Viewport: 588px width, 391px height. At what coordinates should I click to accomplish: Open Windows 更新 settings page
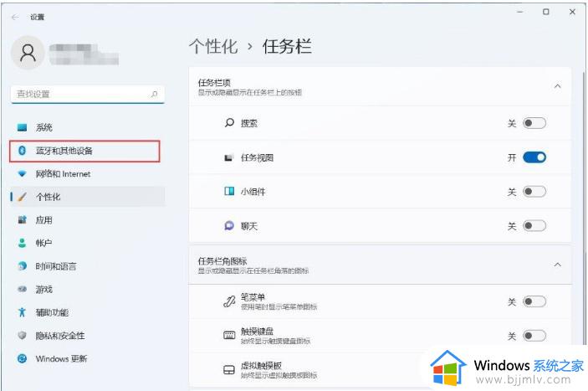pos(88,358)
